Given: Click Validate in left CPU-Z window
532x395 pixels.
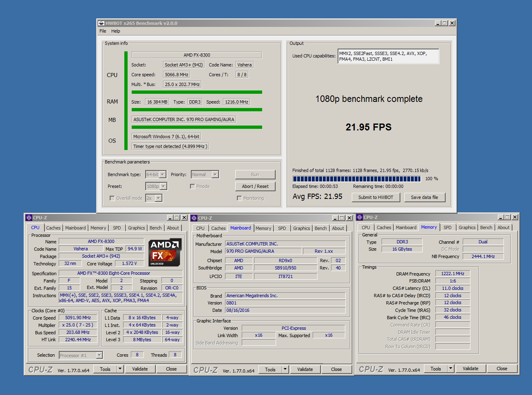Looking at the screenshot, I should click(140, 369).
